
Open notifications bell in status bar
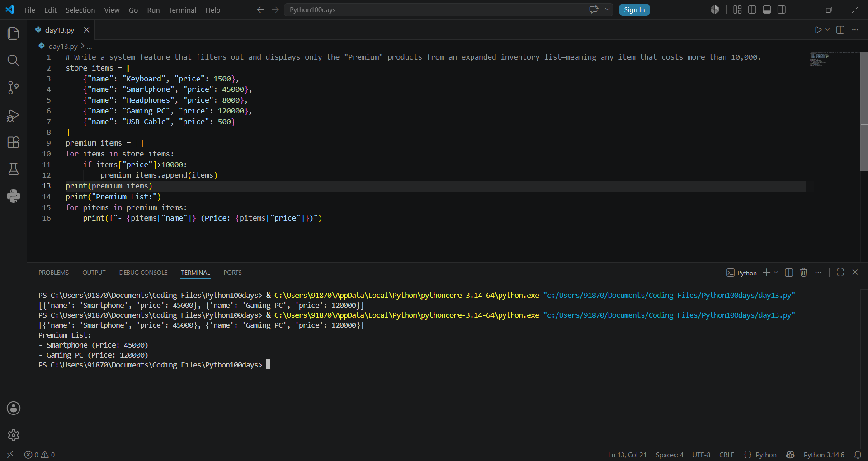tap(858, 455)
